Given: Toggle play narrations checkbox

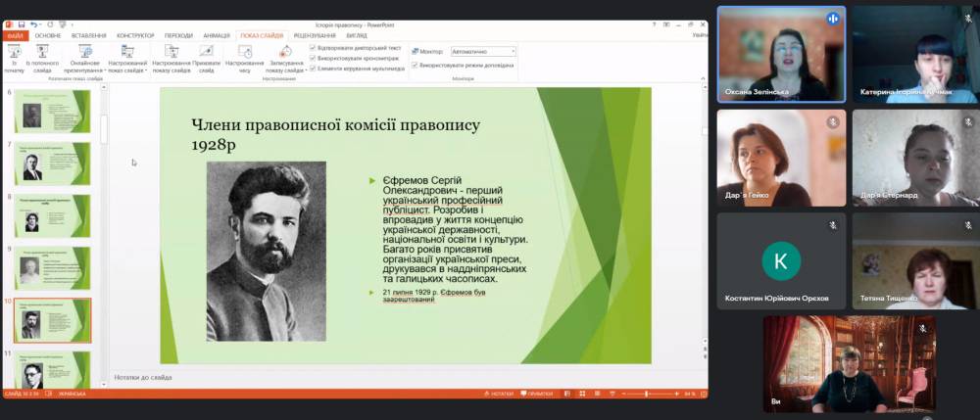Looking at the screenshot, I should tap(313, 47).
